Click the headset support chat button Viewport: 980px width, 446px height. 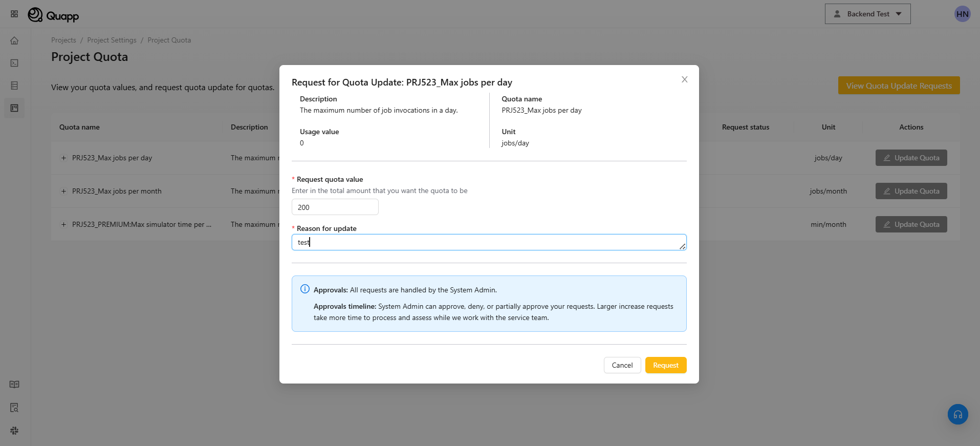957,414
